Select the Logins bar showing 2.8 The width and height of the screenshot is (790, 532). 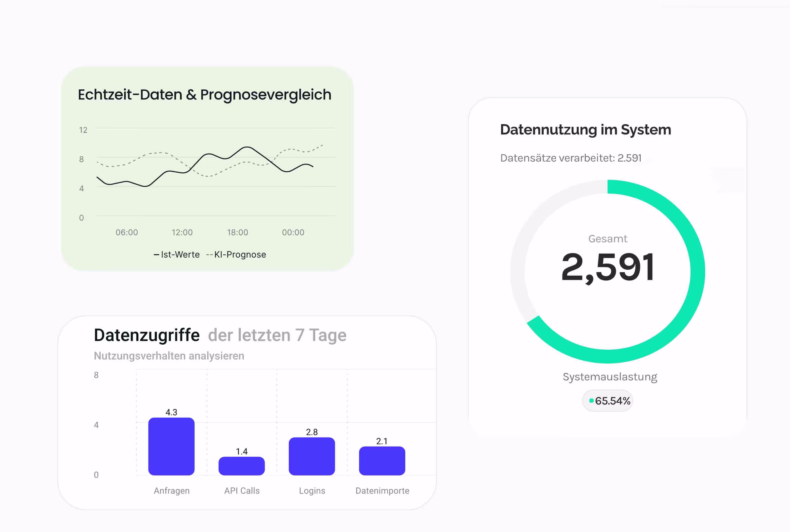click(312, 456)
